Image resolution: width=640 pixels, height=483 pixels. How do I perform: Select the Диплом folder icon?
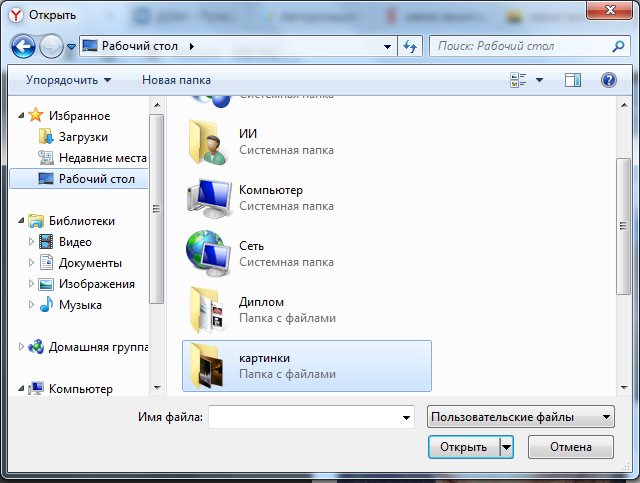(x=207, y=310)
